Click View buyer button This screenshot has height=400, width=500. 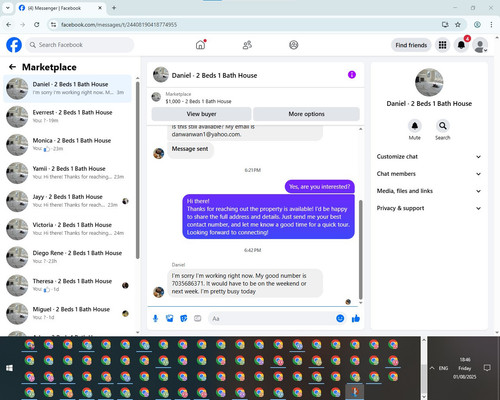(201, 114)
